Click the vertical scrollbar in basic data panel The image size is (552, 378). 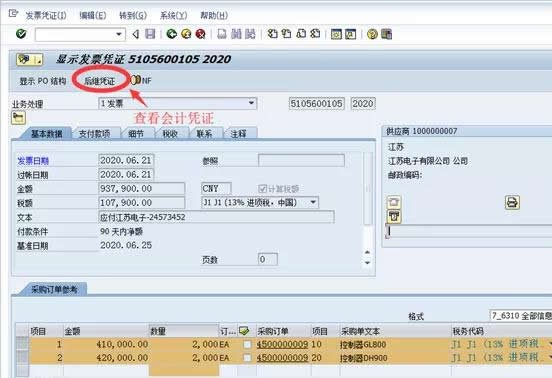pyautogui.click(x=368, y=189)
